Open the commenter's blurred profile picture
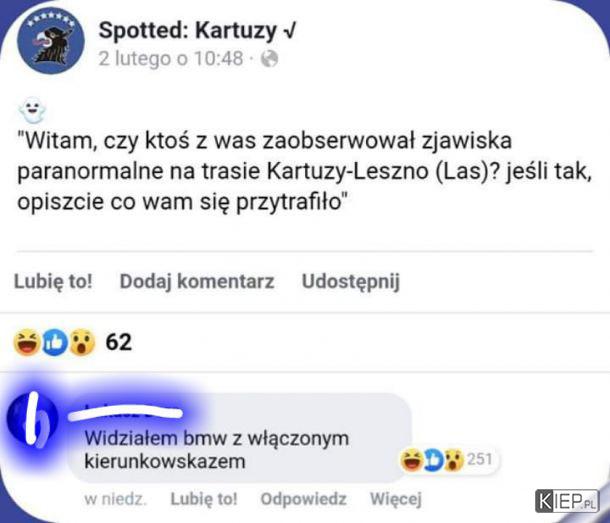The width and height of the screenshot is (610, 523). (x=33, y=419)
